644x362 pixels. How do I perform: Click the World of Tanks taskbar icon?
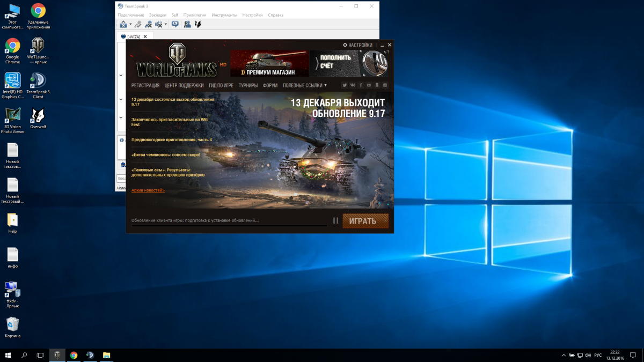(57, 355)
